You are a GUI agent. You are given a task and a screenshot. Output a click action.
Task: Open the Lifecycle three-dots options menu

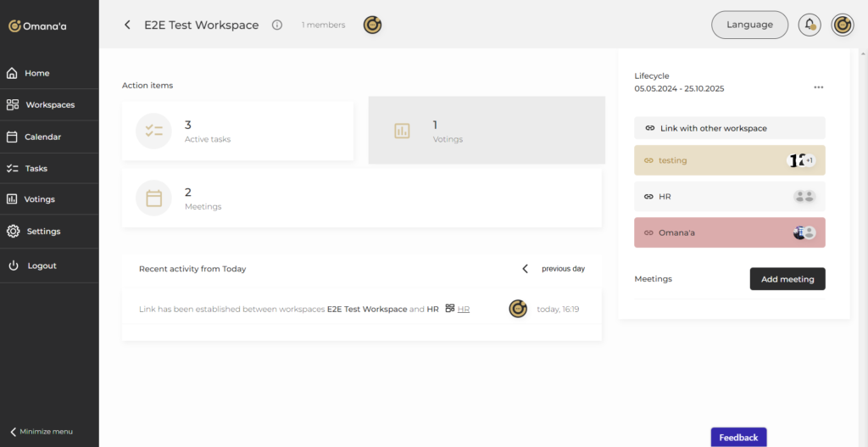[x=818, y=87]
